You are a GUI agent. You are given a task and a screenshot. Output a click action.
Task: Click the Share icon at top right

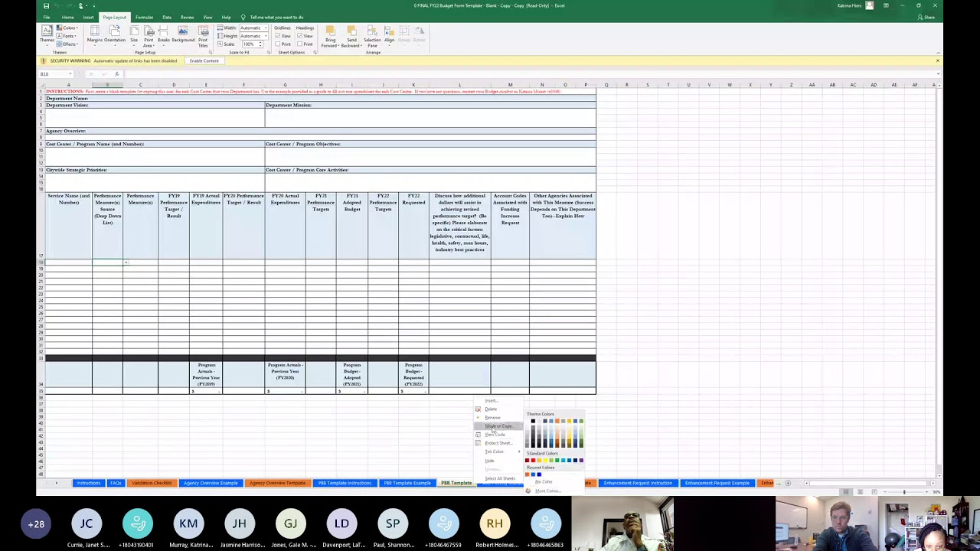click(920, 17)
